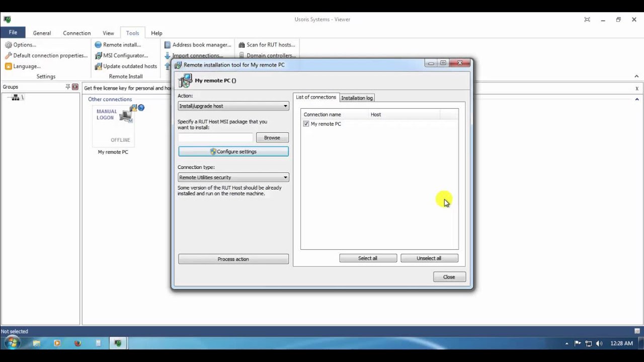Launch Remote install tool from ribbon

coord(118,45)
